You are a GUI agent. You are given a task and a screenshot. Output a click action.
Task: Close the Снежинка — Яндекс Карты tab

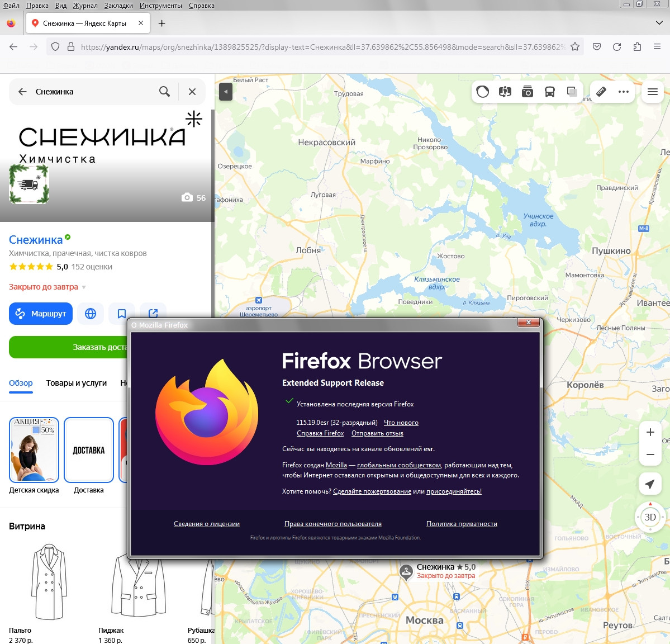pos(141,23)
